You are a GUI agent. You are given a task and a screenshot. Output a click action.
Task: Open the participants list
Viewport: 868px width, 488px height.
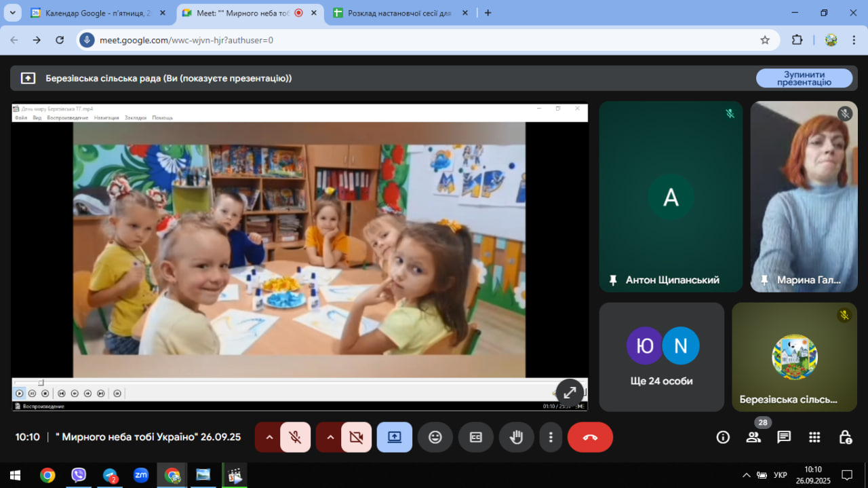point(753,437)
